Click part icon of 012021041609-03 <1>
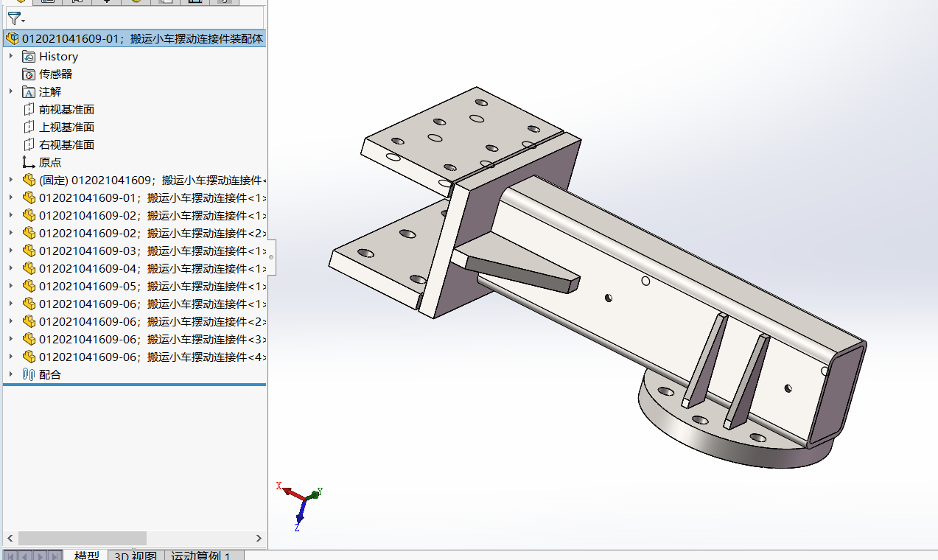The height and width of the screenshot is (560, 938). tap(29, 251)
